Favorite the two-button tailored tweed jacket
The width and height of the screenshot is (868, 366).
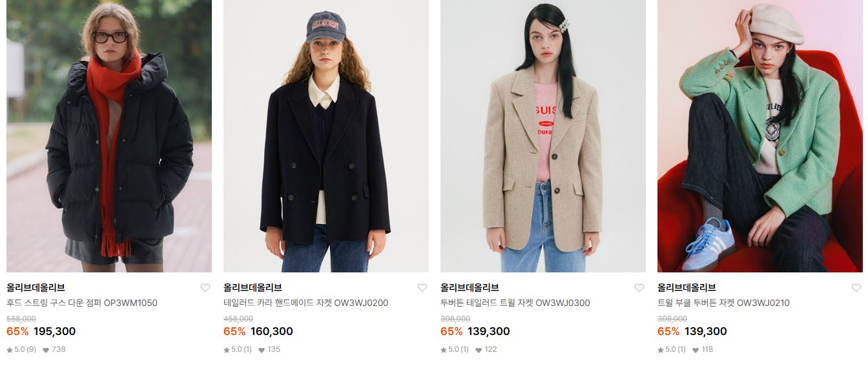(639, 288)
